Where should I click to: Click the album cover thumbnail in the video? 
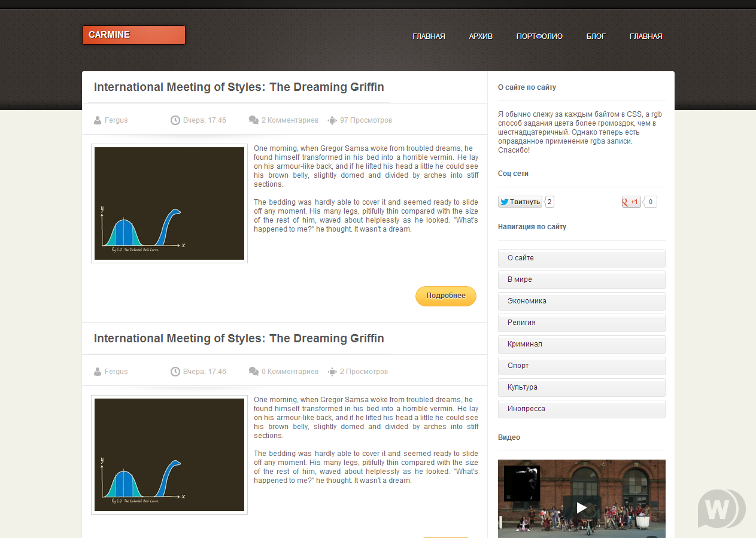click(522, 484)
